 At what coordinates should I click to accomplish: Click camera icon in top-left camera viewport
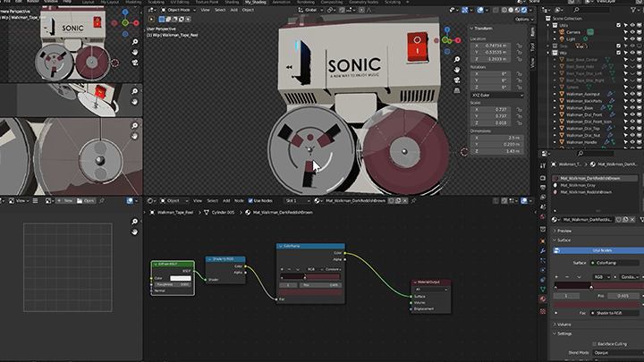click(135, 63)
